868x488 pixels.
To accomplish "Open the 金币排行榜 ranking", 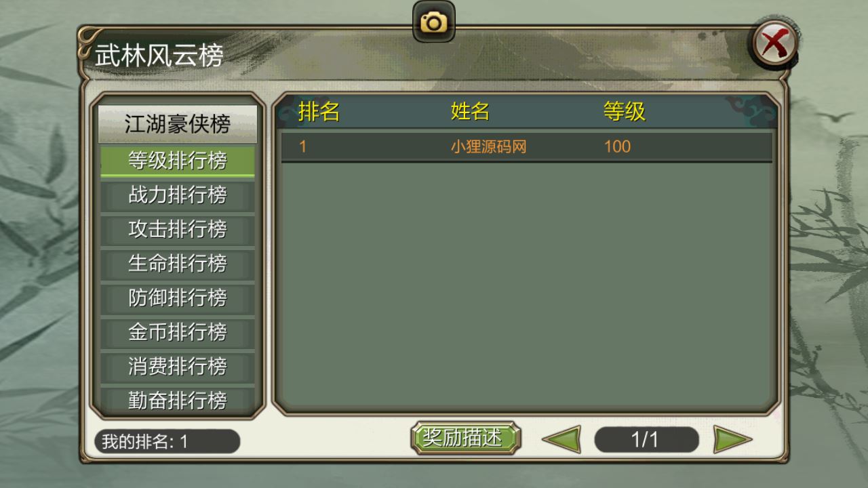I will (178, 333).
